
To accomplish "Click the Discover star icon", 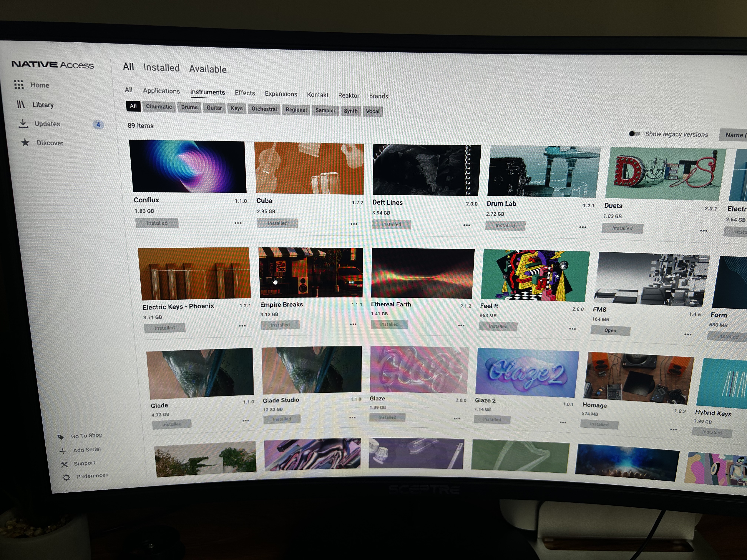I will [25, 142].
